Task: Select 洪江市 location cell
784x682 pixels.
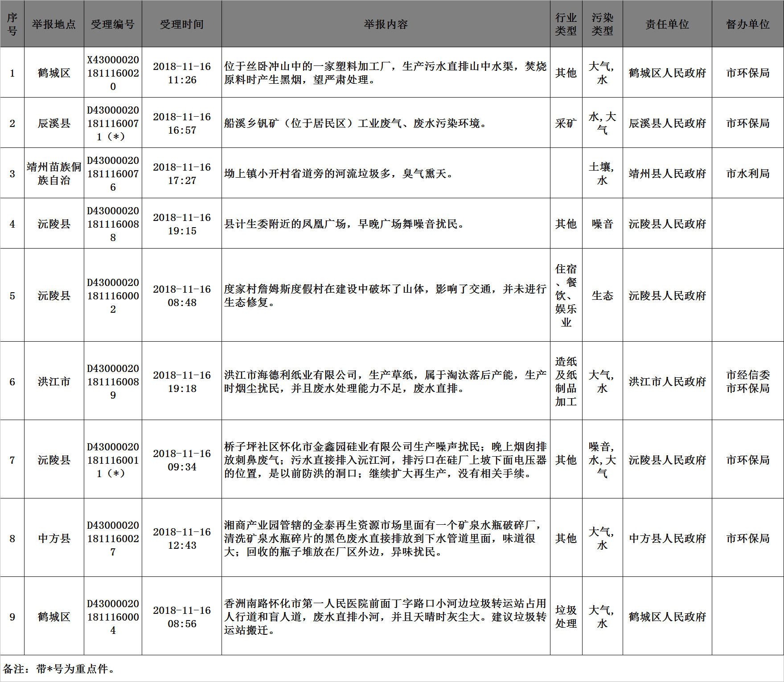Action: point(54,381)
